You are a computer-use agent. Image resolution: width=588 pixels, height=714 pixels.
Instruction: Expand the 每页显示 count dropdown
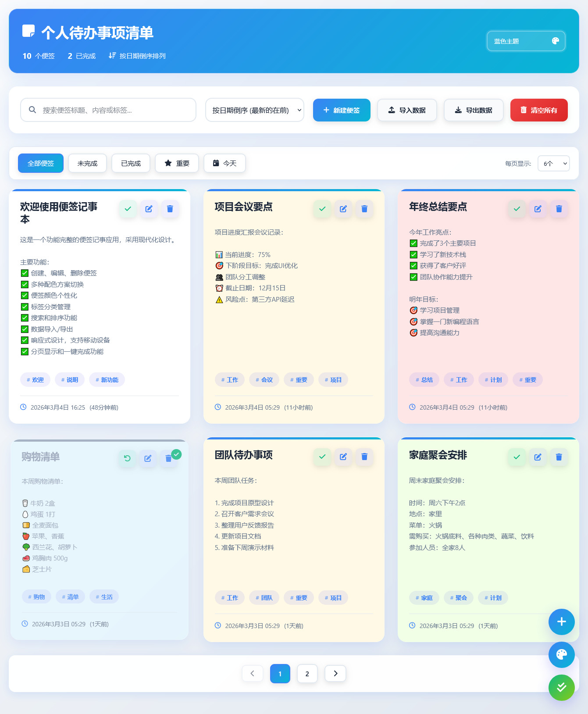pos(553,164)
